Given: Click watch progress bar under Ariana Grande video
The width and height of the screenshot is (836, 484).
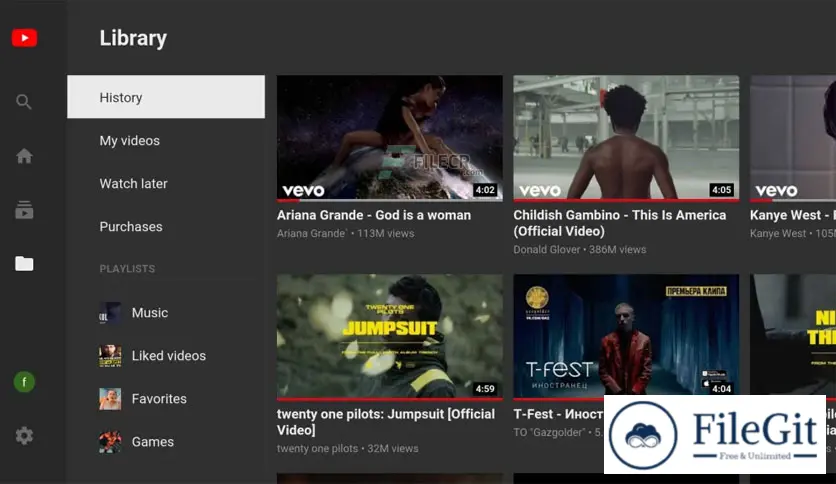Looking at the screenshot, I should [390, 200].
